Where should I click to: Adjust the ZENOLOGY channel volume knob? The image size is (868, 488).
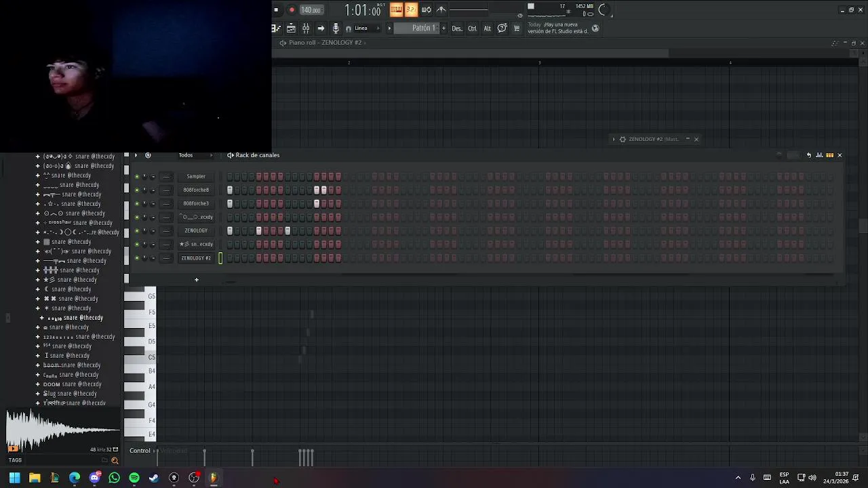(153, 230)
